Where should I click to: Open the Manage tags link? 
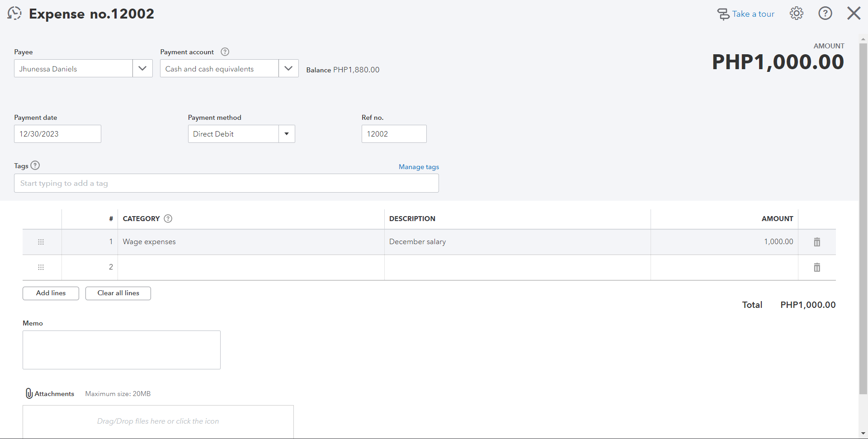click(x=419, y=167)
